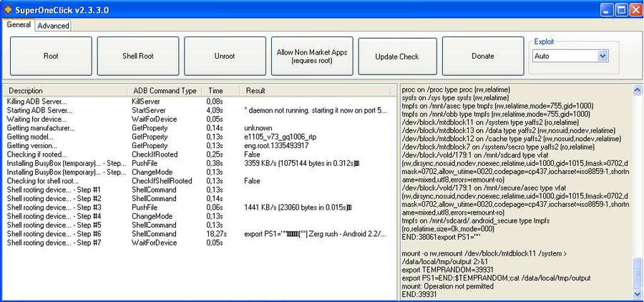Minimize the SuperOneClick window

click(608, 9)
